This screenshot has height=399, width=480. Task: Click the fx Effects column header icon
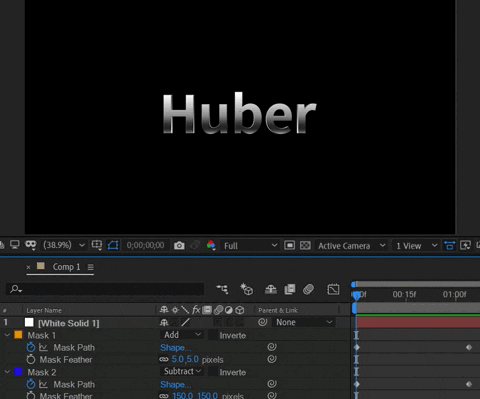point(196,310)
